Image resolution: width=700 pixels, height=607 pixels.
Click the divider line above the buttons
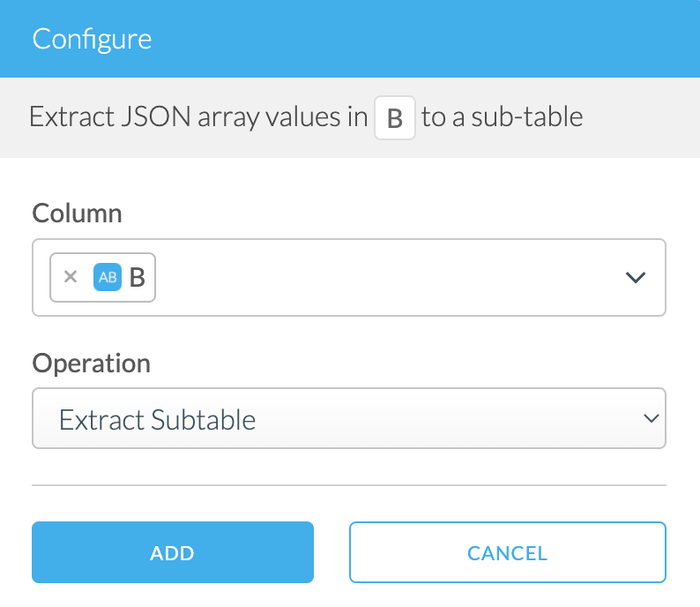(348, 484)
